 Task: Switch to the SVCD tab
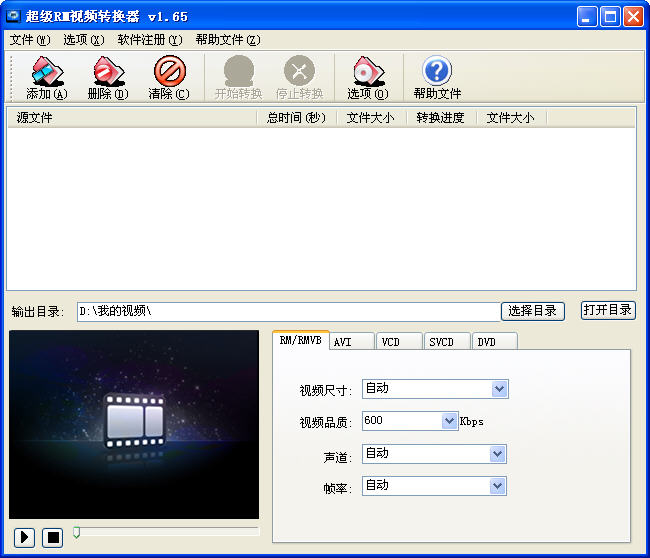click(x=448, y=342)
